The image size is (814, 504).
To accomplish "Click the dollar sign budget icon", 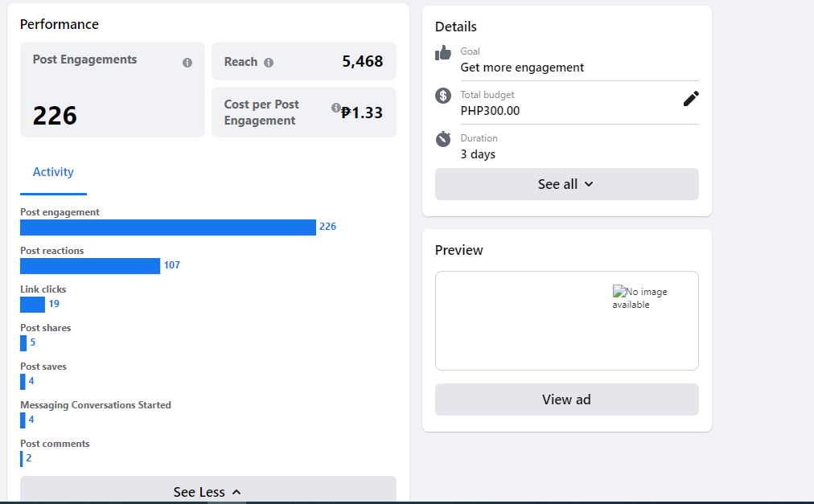I will [443, 96].
